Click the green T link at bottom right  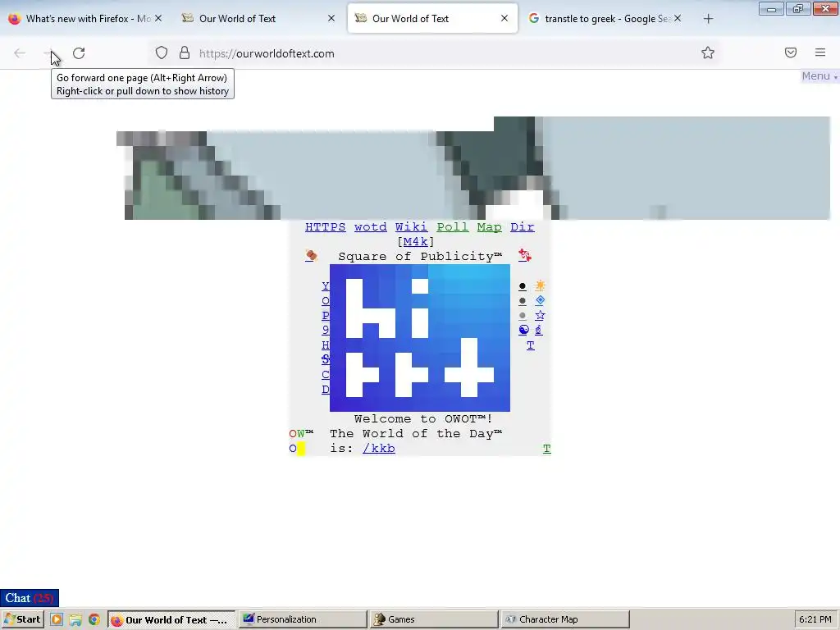pyautogui.click(x=546, y=449)
